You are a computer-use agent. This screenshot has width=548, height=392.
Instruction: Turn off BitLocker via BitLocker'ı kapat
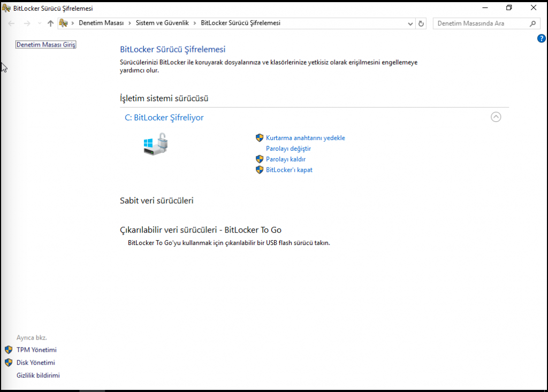(289, 170)
